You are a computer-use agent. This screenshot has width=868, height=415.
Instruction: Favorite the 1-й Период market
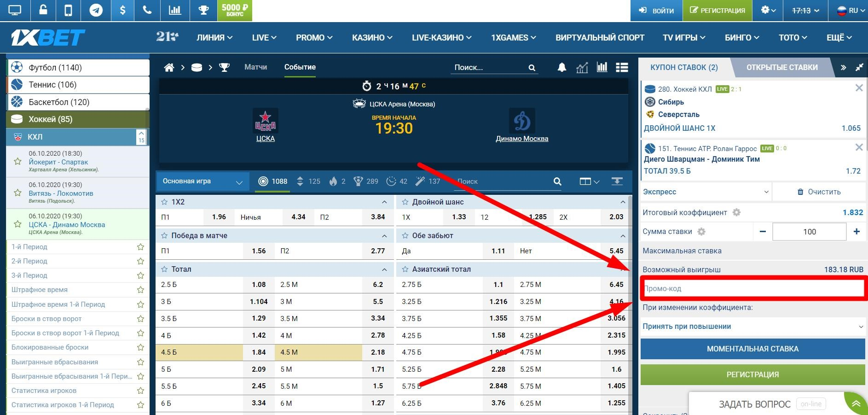[141, 247]
